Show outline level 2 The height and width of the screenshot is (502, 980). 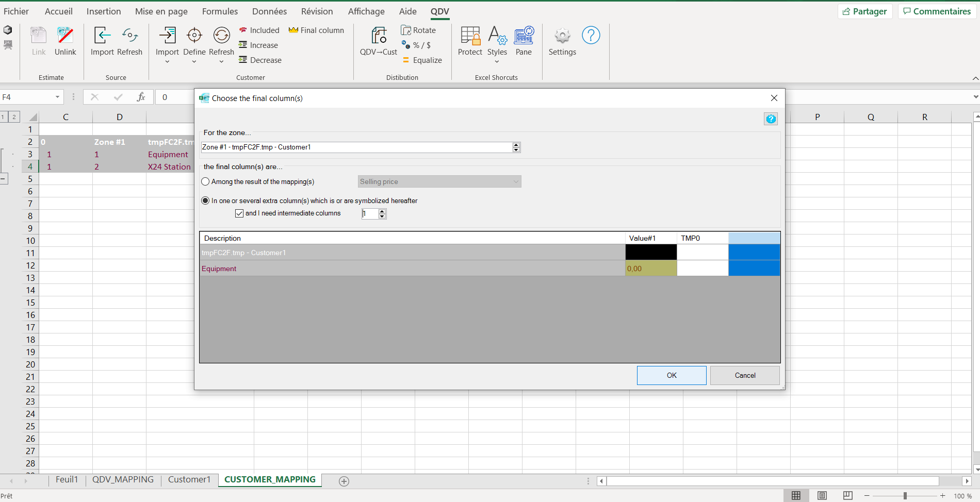point(14,117)
